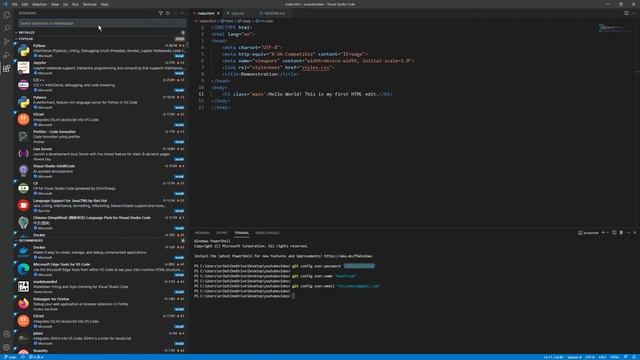Click the notifications bell in status bar

click(634, 357)
